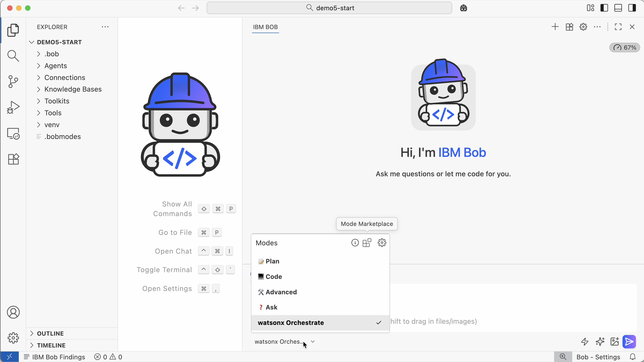
Task: Open Modes settings gear icon
Action: 382,243
